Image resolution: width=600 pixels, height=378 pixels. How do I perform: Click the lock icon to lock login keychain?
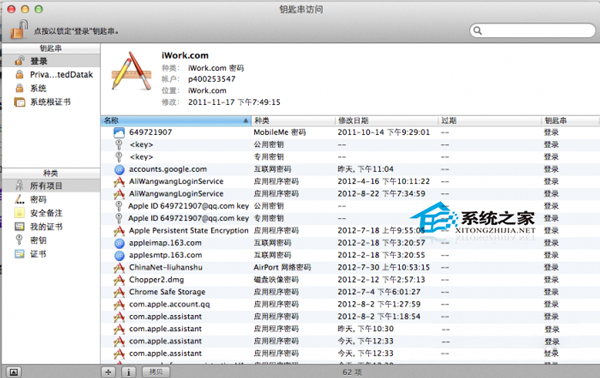coord(19,29)
